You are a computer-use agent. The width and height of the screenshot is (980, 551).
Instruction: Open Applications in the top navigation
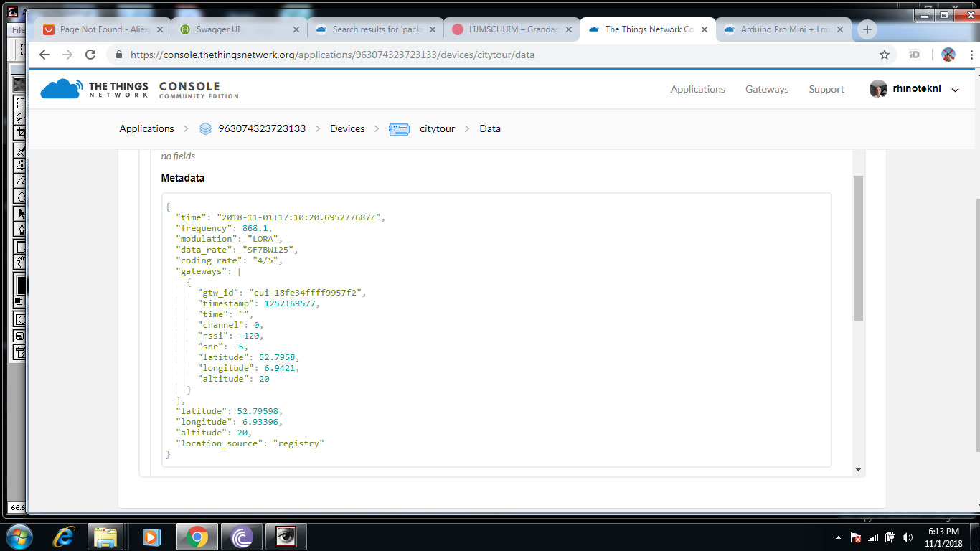pos(697,89)
